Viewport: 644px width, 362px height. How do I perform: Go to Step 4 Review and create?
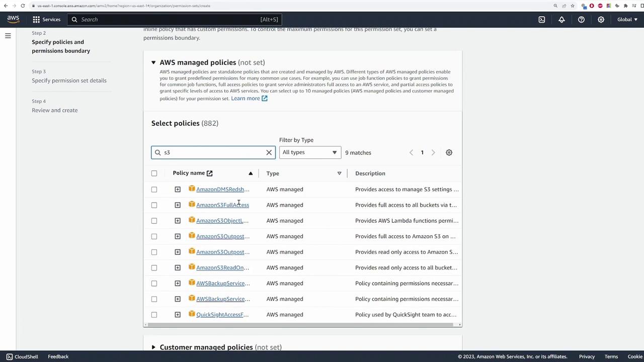(x=55, y=110)
